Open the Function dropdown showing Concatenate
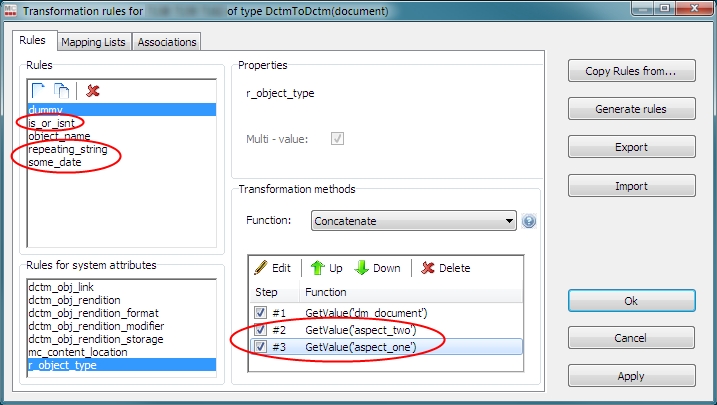717x405 pixels. point(412,220)
